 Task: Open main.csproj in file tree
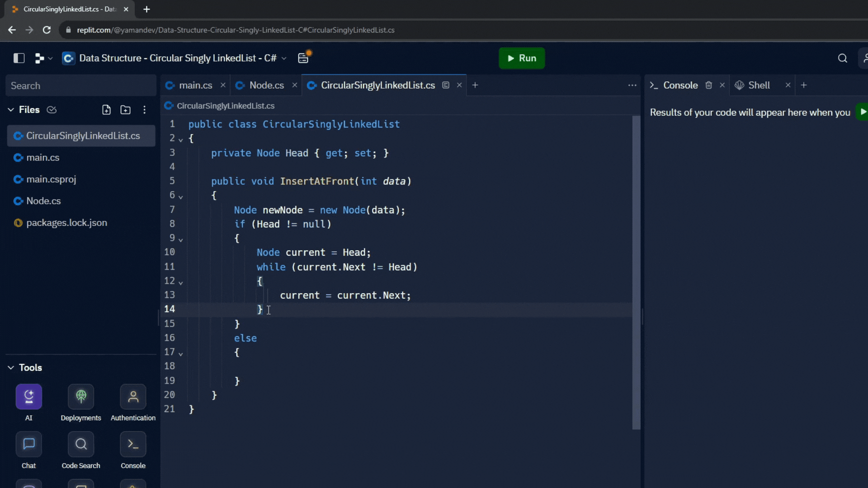(x=51, y=179)
